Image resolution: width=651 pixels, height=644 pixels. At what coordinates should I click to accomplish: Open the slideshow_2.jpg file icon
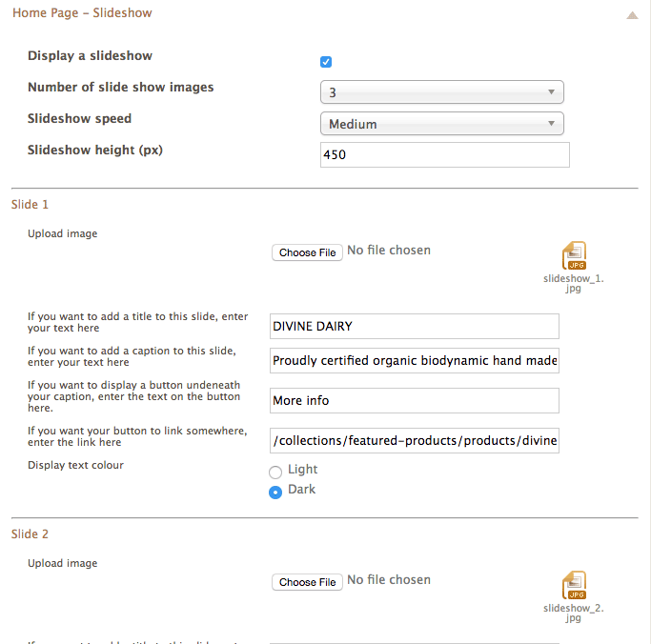pyautogui.click(x=574, y=585)
